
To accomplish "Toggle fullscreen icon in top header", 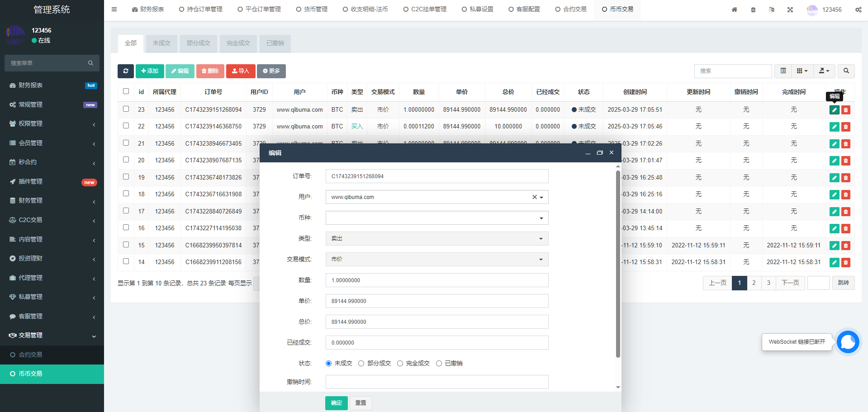I will click(x=790, y=9).
